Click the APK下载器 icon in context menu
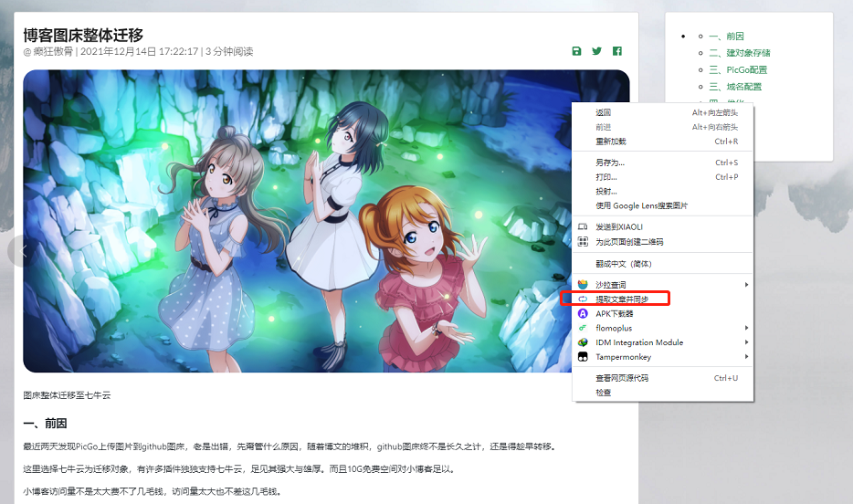 pos(583,313)
